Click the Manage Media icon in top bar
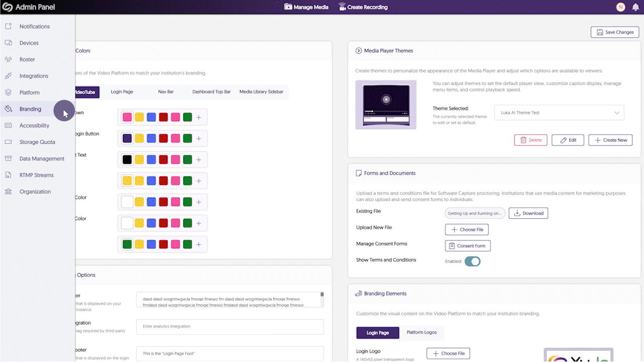Screen dimensions: 644x362 point(288,7)
